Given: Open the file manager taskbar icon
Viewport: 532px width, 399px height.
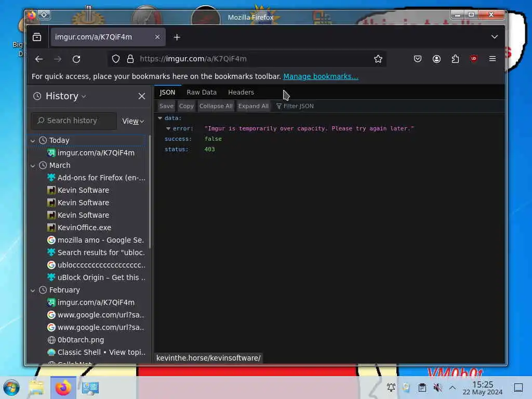Looking at the screenshot, I should click(36, 388).
